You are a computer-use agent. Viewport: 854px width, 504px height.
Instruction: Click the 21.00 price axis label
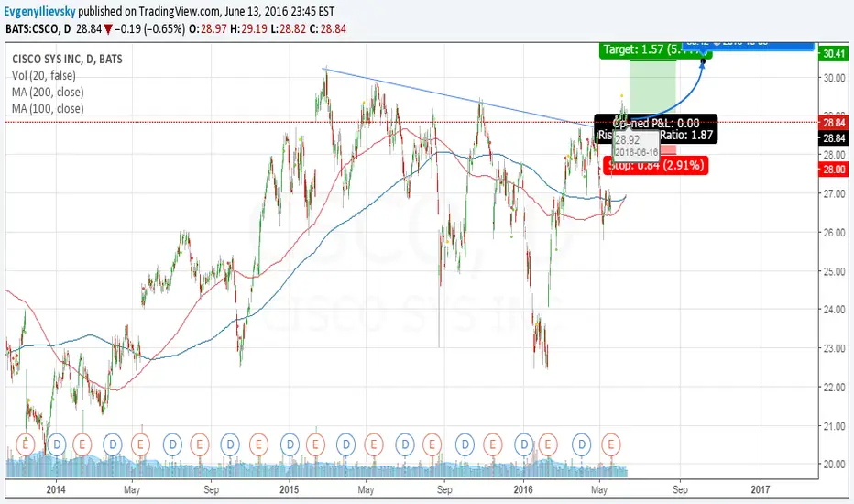tap(835, 425)
